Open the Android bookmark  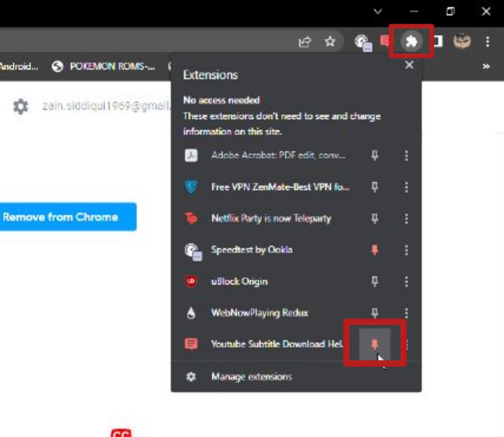pos(19,66)
